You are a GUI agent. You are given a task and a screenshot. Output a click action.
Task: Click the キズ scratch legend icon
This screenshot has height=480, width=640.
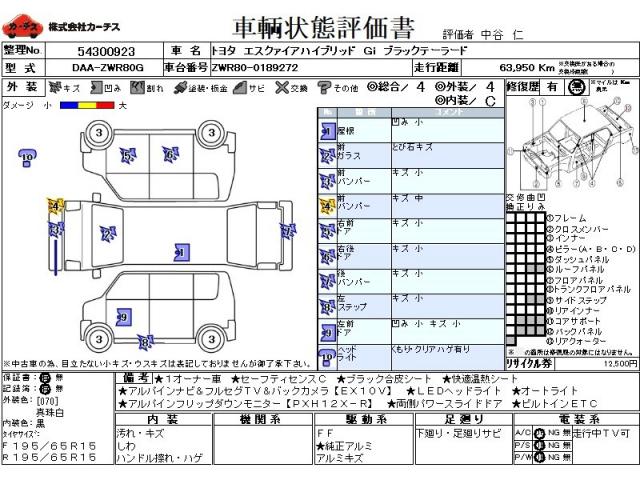[55, 87]
